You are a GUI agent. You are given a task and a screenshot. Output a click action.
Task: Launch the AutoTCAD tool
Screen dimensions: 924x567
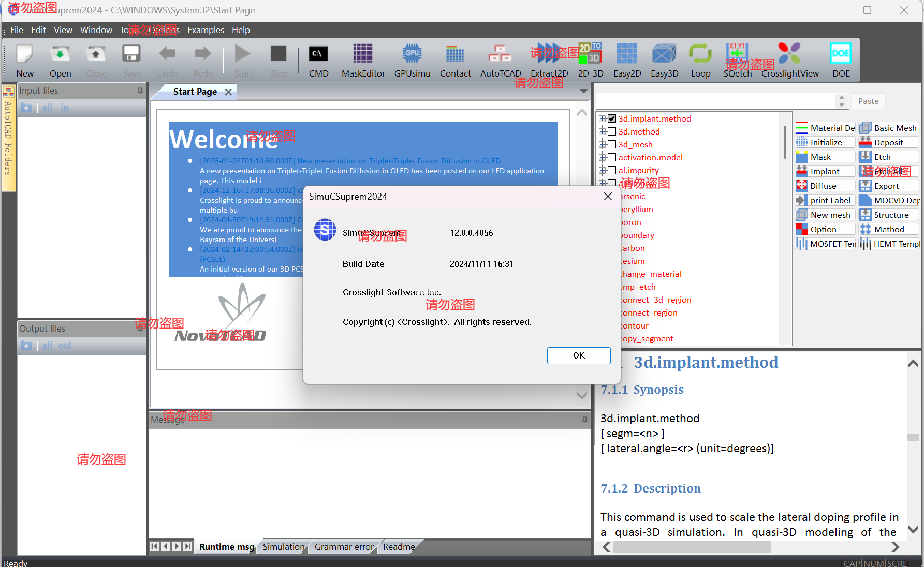[x=500, y=61]
